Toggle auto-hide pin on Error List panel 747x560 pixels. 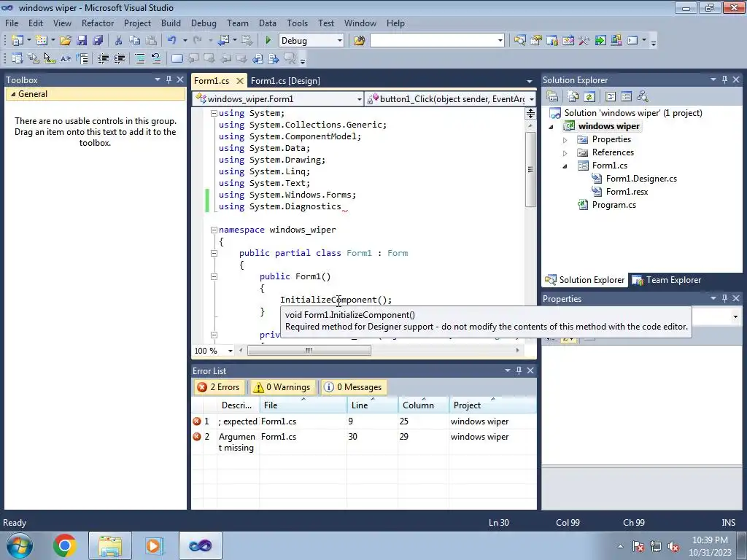tap(519, 370)
